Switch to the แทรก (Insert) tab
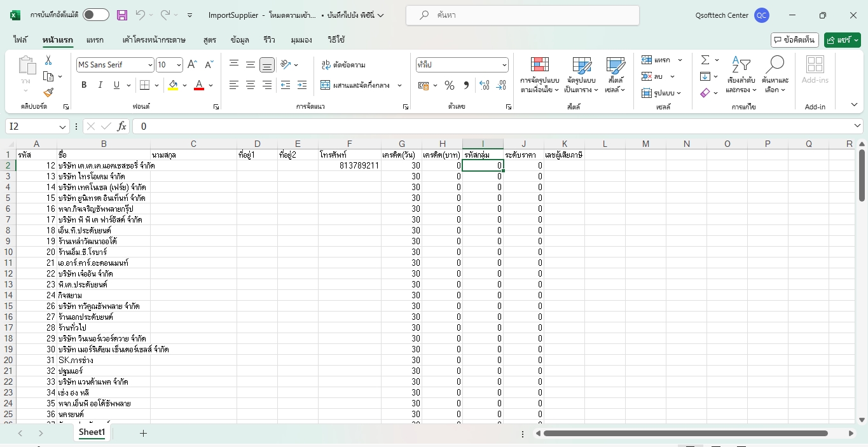Viewport: 868px width, 447px height. point(95,40)
